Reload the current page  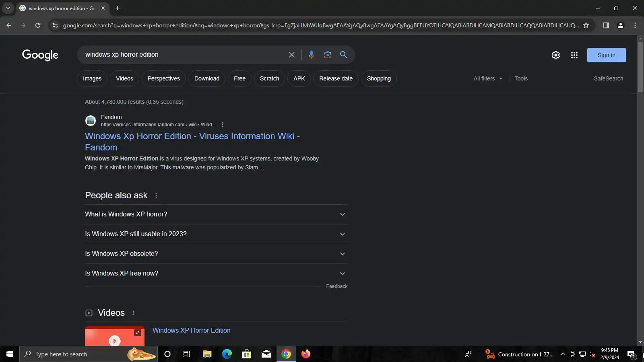(38, 25)
